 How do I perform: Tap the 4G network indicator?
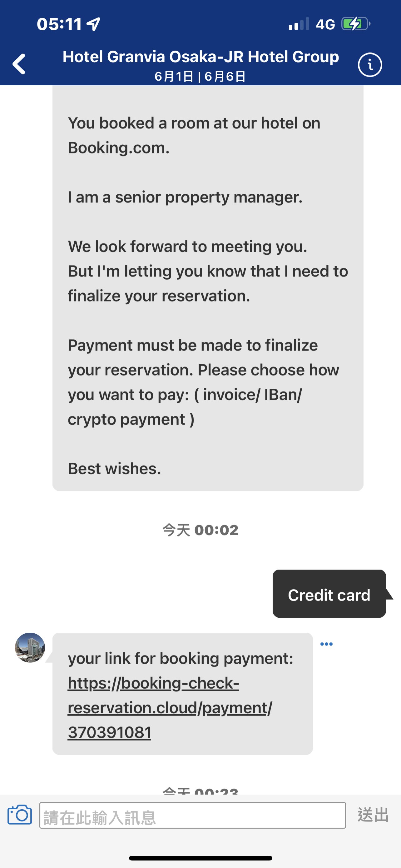click(325, 24)
